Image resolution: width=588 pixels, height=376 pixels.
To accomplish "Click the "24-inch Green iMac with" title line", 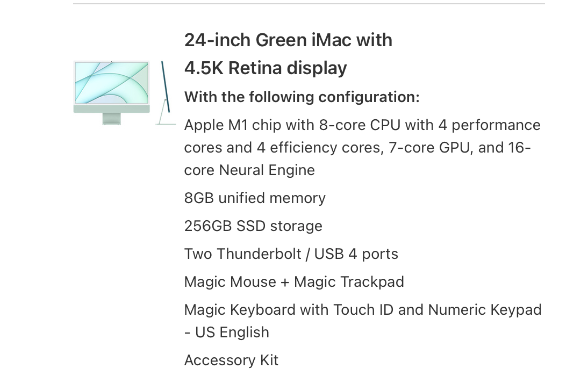I will [x=288, y=40].
